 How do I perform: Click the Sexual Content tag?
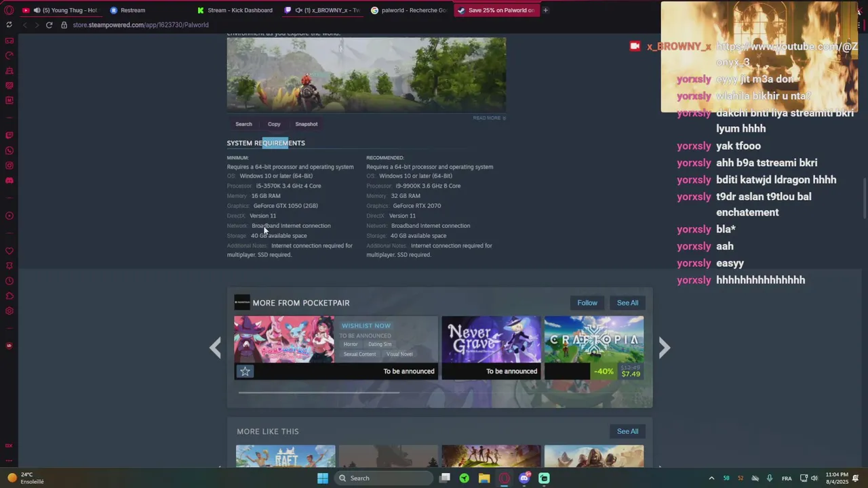pos(359,354)
